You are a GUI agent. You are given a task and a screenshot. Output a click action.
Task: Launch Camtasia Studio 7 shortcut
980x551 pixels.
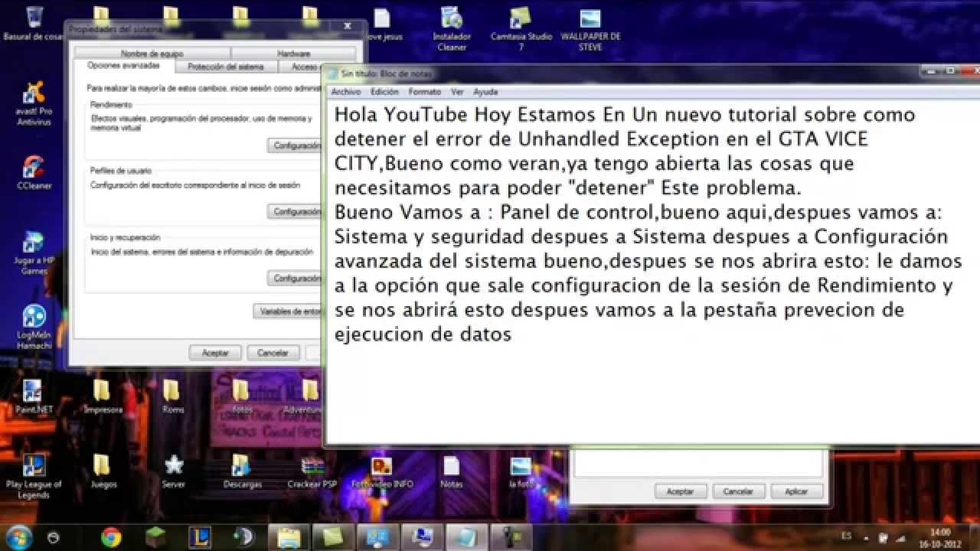521,29
